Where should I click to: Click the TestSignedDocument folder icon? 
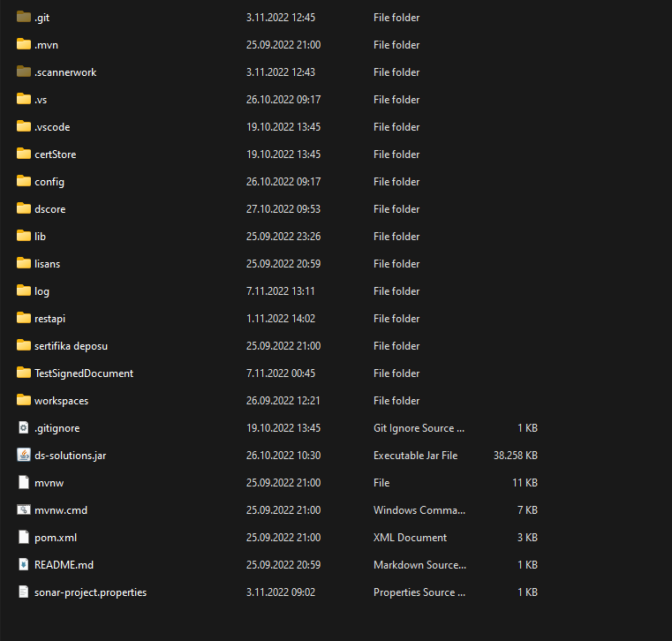click(24, 373)
